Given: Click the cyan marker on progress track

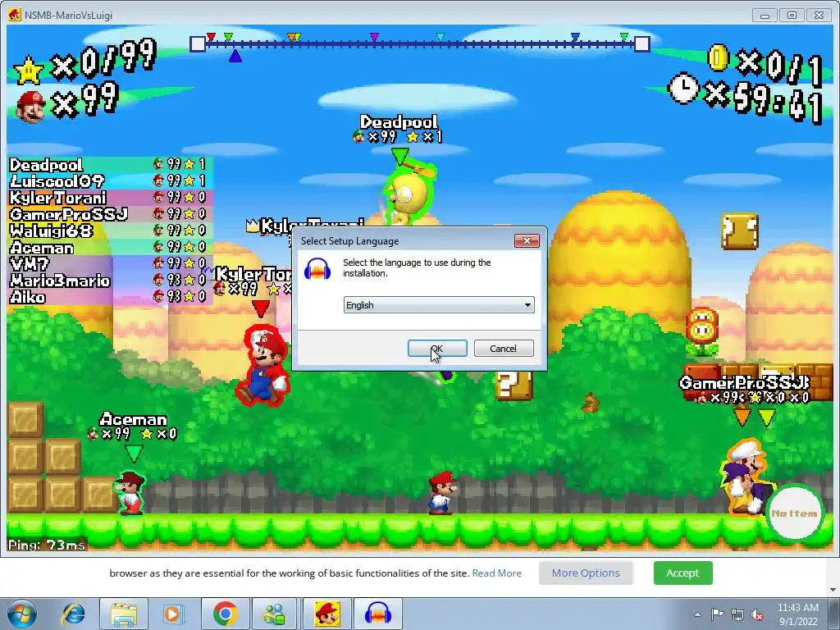Looking at the screenshot, I should click(x=441, y=37).
